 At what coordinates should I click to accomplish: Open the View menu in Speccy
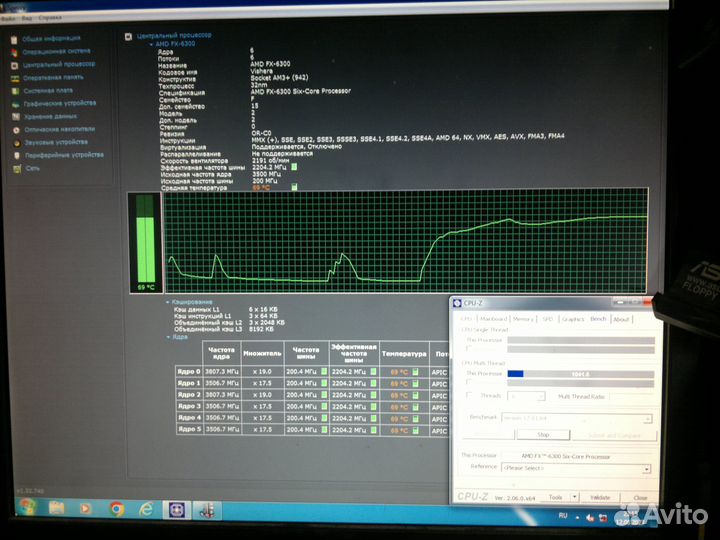(x=27, y=18)
